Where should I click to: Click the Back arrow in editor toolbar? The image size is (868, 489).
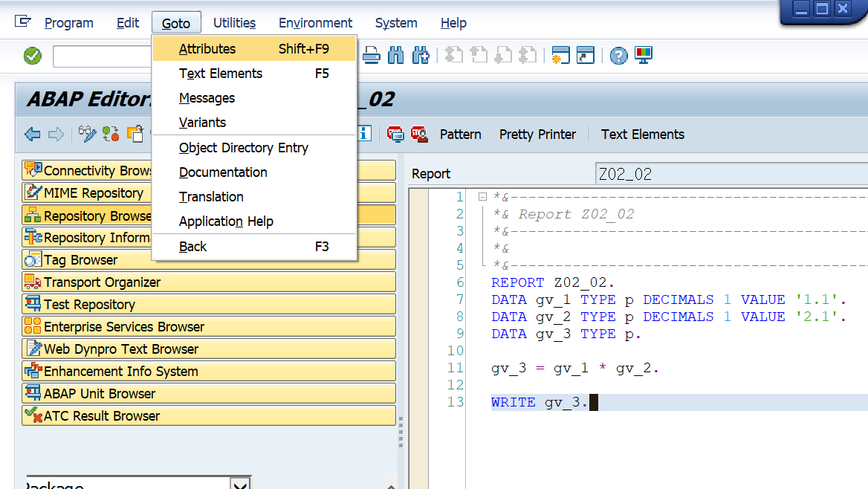(33, 134)
